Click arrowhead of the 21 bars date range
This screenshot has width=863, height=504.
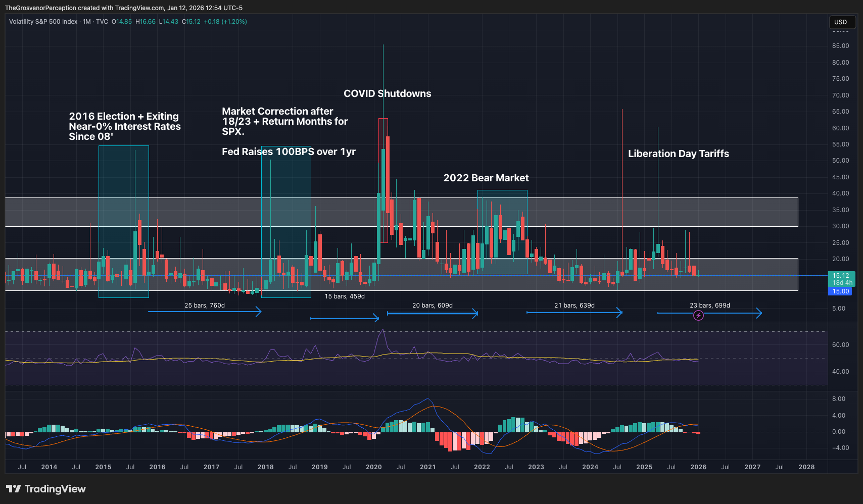tap(620, 313)
